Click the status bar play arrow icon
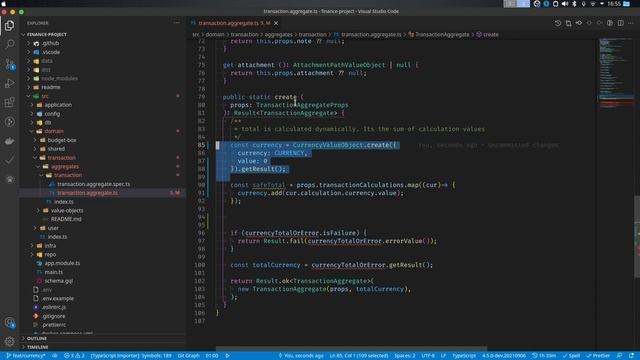 (227, 356)
